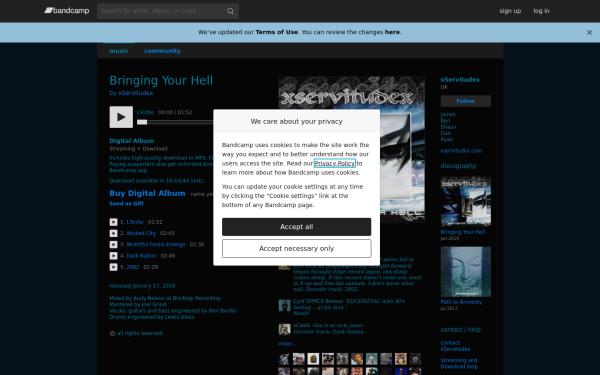600x375 pixels.
Task: Play track 3 Wrathful Forms Emerge
Action: coord(113,245)
